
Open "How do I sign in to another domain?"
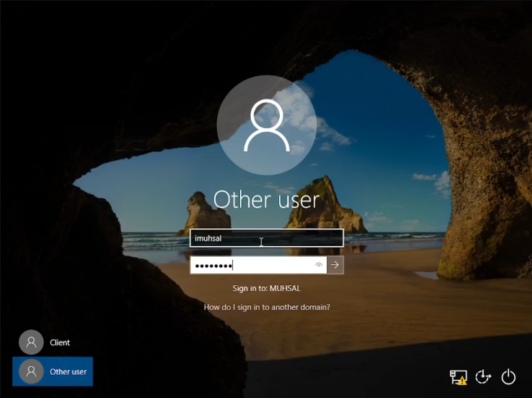coord(267,307)
